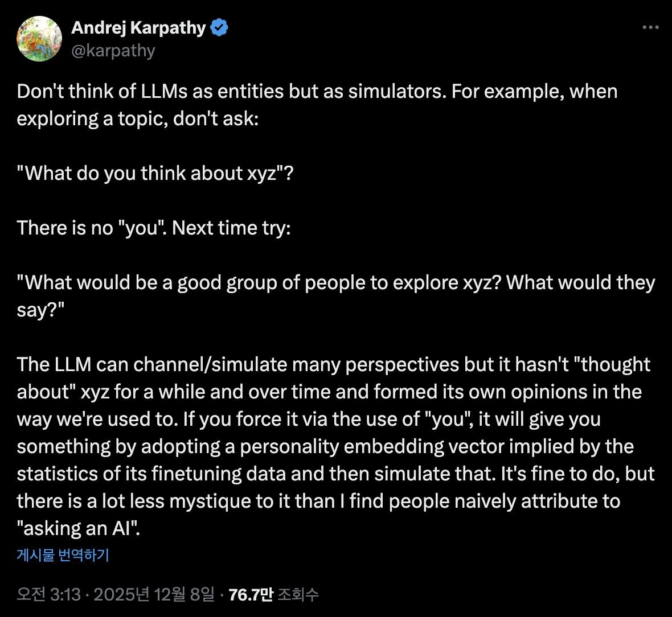Click the 게시물 번역하기 translate link
Screen dimensions: 672x617
(x=63, y=555)
